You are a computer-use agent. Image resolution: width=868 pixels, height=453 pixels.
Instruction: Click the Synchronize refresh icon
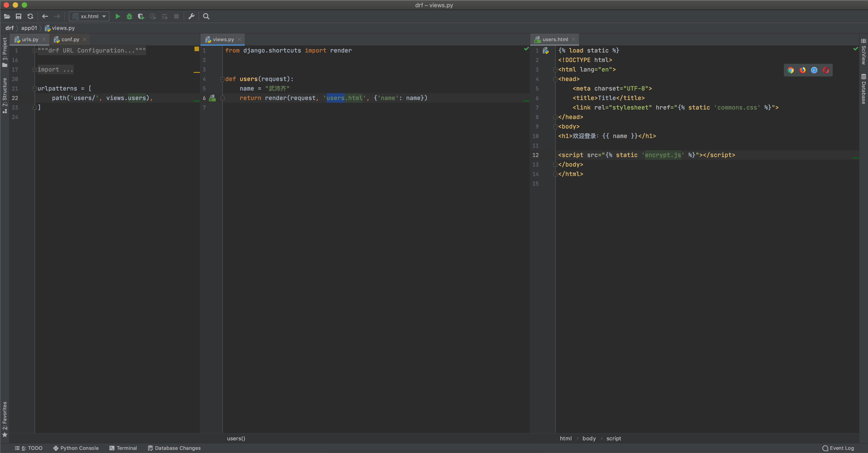(x=30, y=16)
